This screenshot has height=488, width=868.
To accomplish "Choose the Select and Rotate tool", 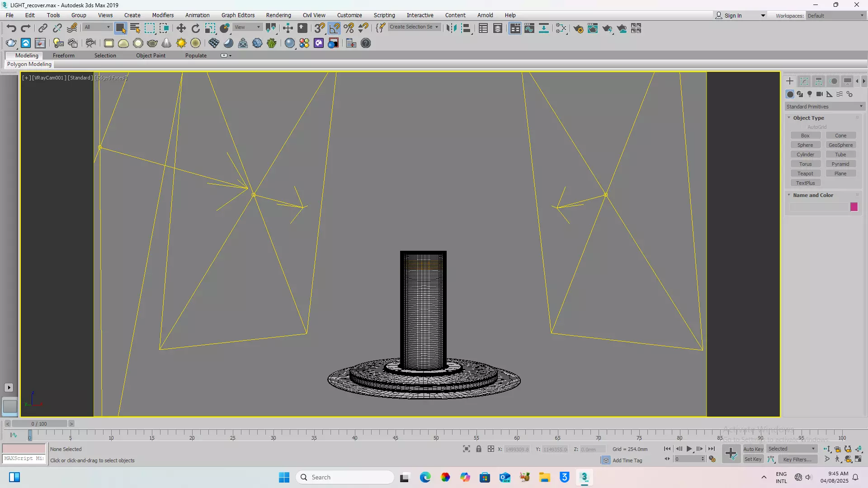I will tap(195, 28).
